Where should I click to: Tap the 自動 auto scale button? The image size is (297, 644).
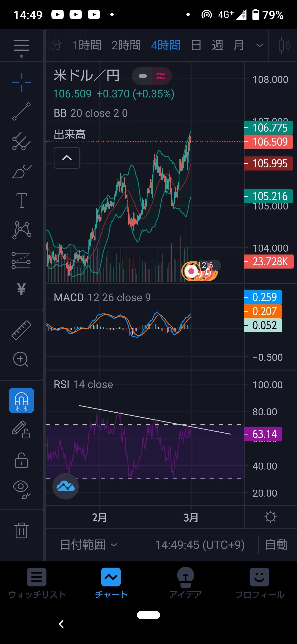(276, 545)
